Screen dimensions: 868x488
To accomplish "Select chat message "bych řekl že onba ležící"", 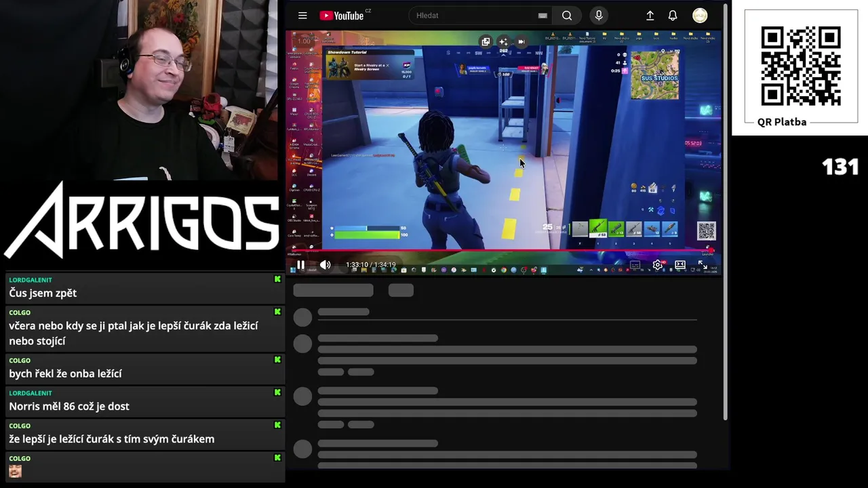I will [65, 373].
